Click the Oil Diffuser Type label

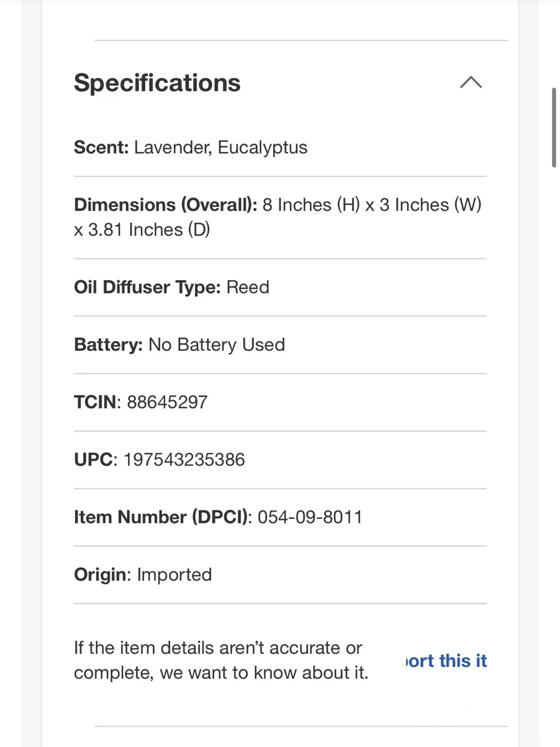coord(147,287)
